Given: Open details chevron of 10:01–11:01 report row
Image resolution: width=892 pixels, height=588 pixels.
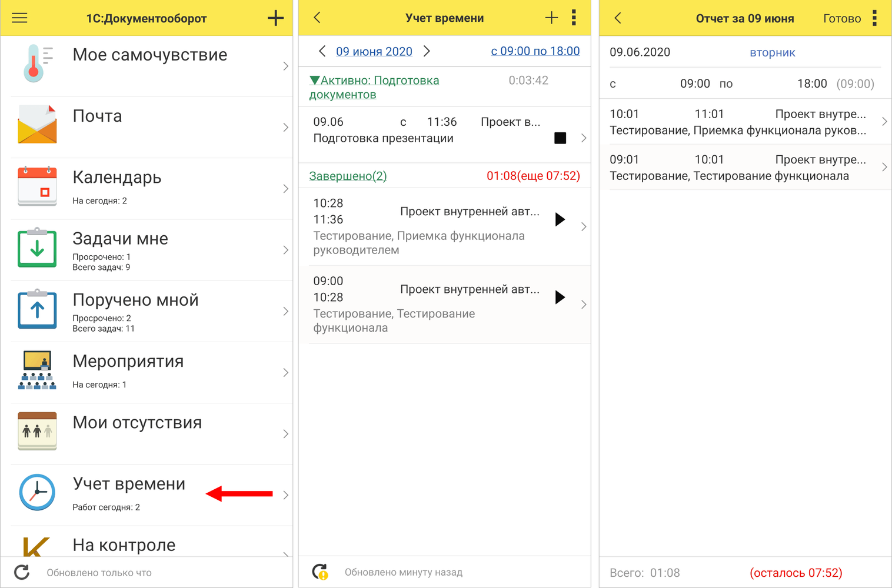Looking at the screenshot, I should 884,122.
